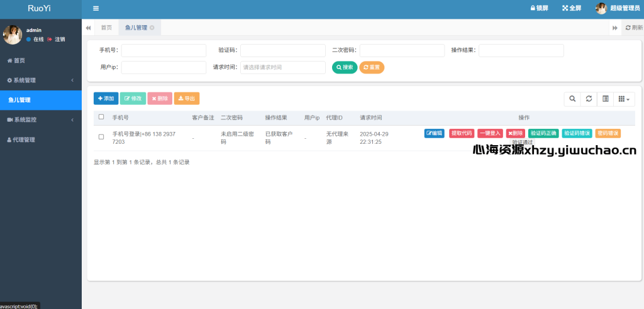Click the pink 删除 toolbar button

coord(160,99)
